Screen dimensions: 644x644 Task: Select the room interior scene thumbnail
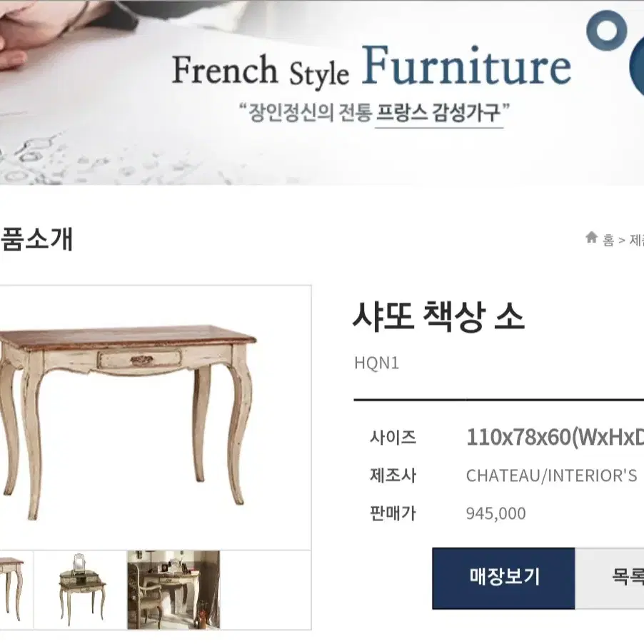click(x=173, y=589)
